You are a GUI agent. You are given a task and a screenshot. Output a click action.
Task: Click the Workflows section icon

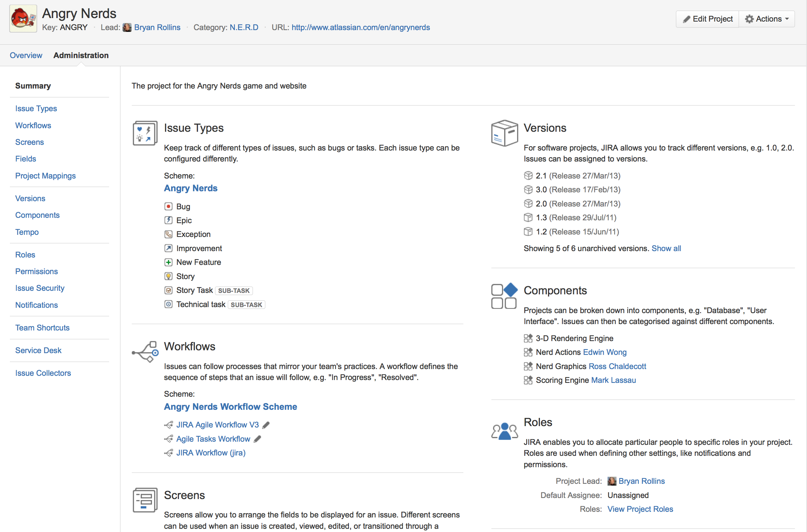pos(145,352)
